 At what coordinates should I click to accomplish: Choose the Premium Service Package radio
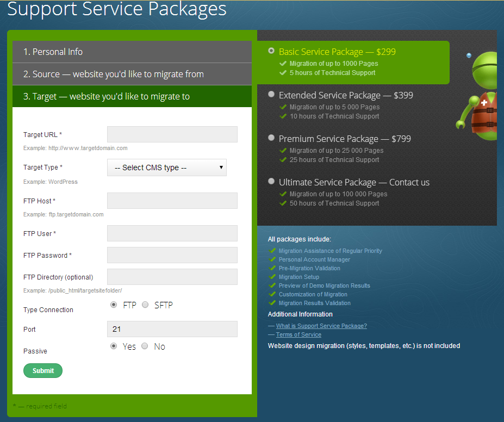pos(271,138)
